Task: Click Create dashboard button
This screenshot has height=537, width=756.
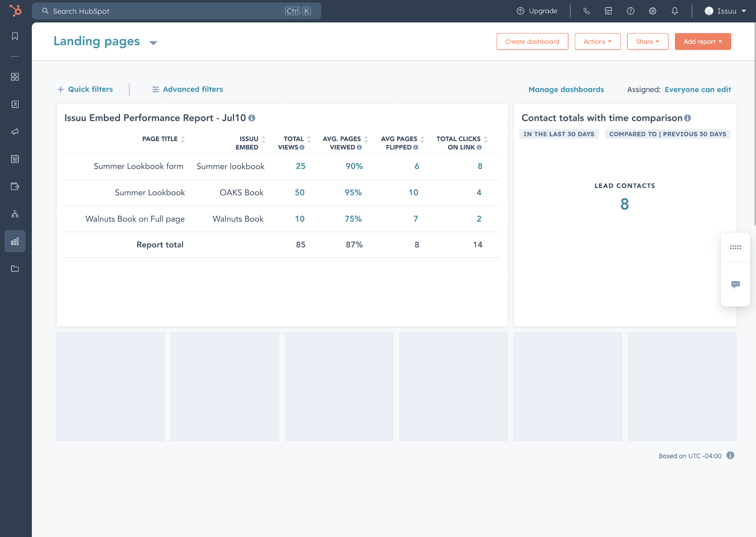Action: click(x=532, y=41)
